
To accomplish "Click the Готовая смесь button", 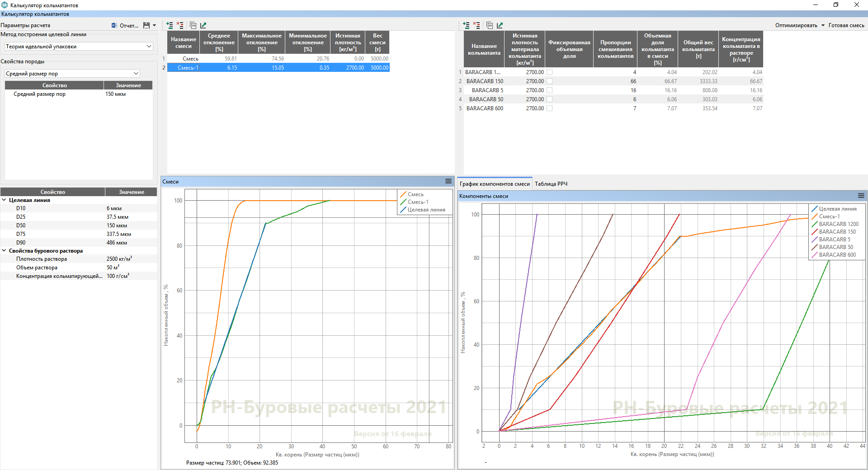I will pos(846,25).
